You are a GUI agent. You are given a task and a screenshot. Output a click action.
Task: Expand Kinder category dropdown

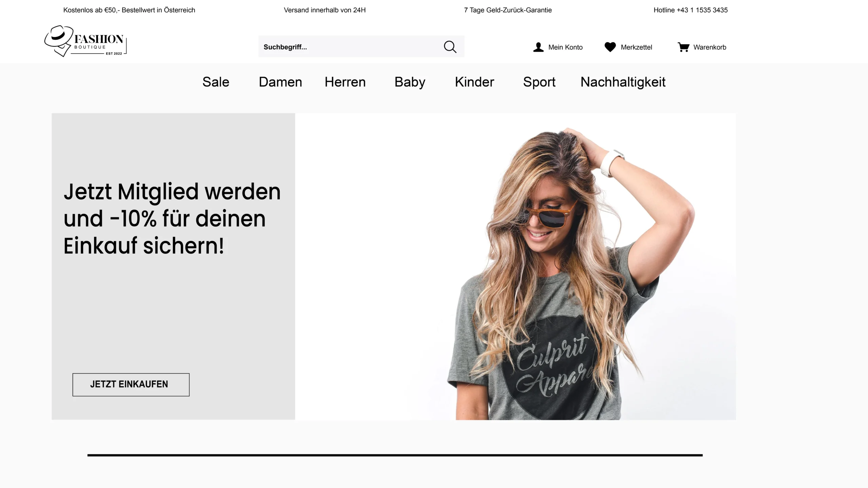tap(474, 82)
